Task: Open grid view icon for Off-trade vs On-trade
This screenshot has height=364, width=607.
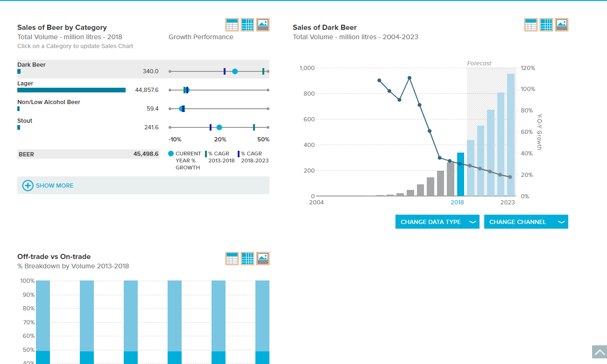Action: 247,259
